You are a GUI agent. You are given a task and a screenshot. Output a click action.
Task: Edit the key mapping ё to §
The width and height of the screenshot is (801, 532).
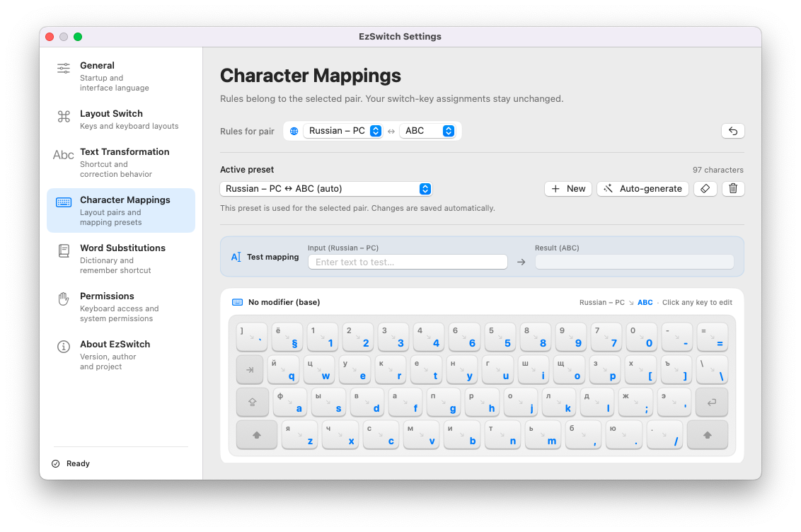point(287,337)
